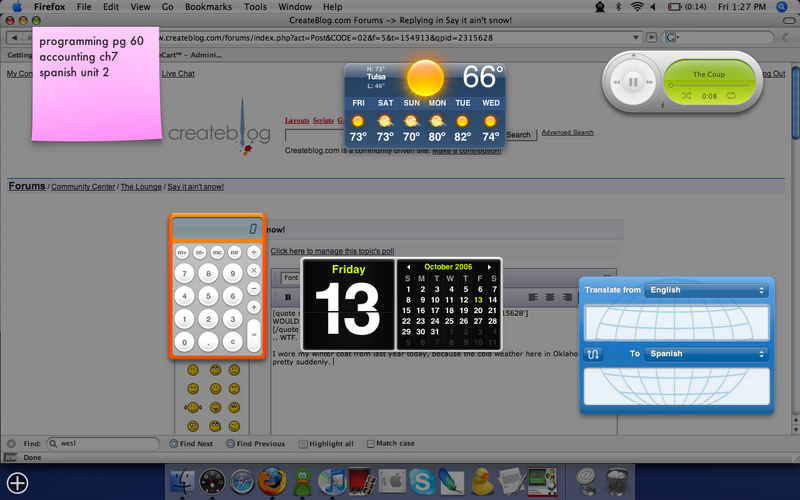Open the Community Center breadcrumb link
This screenshot has width=800, height=500.
(x=83, y=187)
